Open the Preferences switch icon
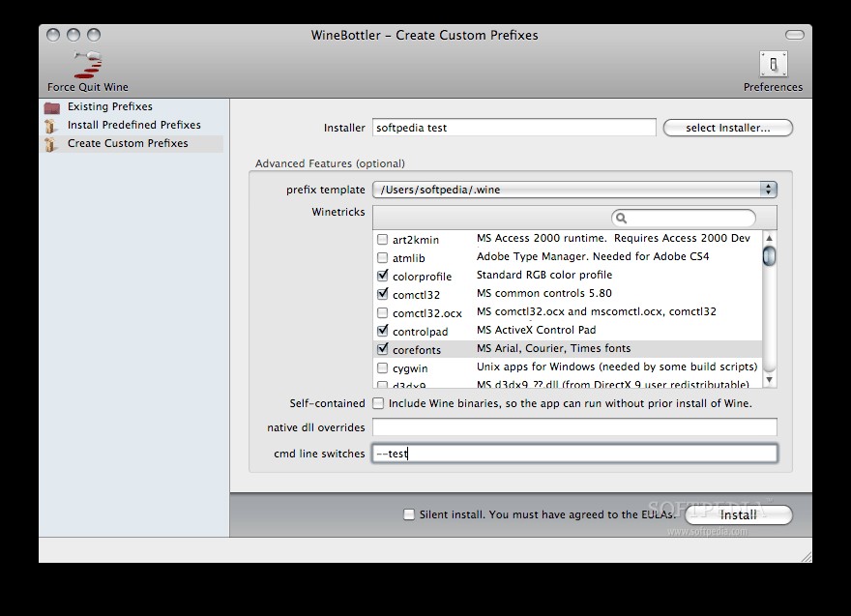 773,64
